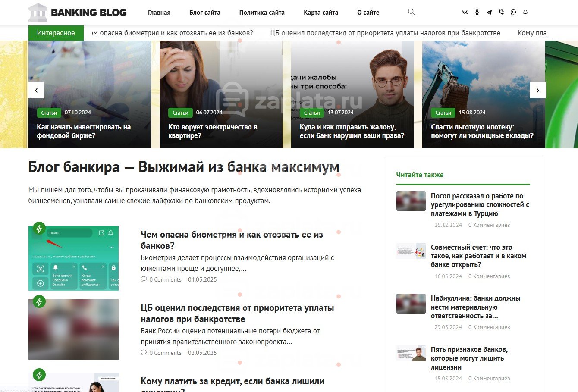Open article 'Чем опасна биометрия и как отозвать'
The height and width of the screenshot is (392, 578).
[x=232, y=240]
